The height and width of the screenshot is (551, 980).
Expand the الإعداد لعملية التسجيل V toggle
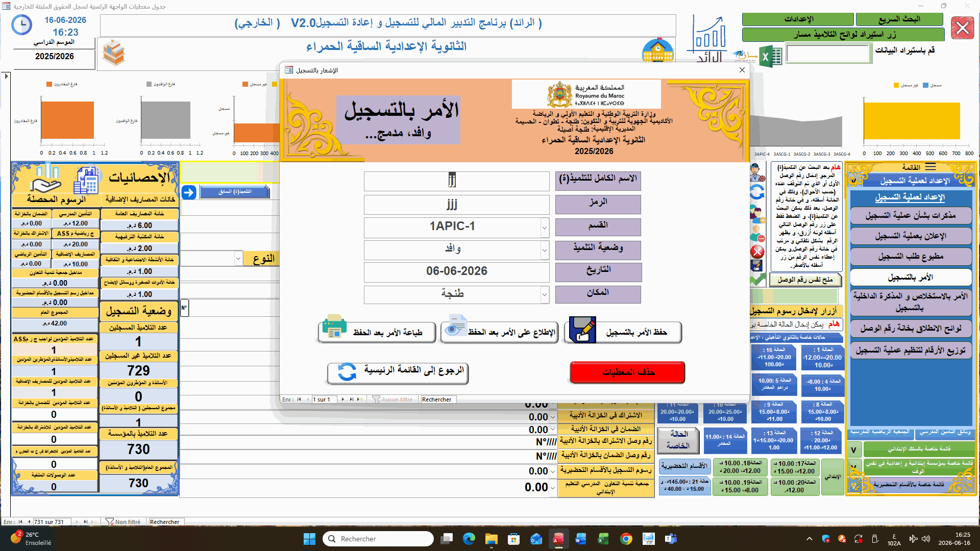pos(853,180)
